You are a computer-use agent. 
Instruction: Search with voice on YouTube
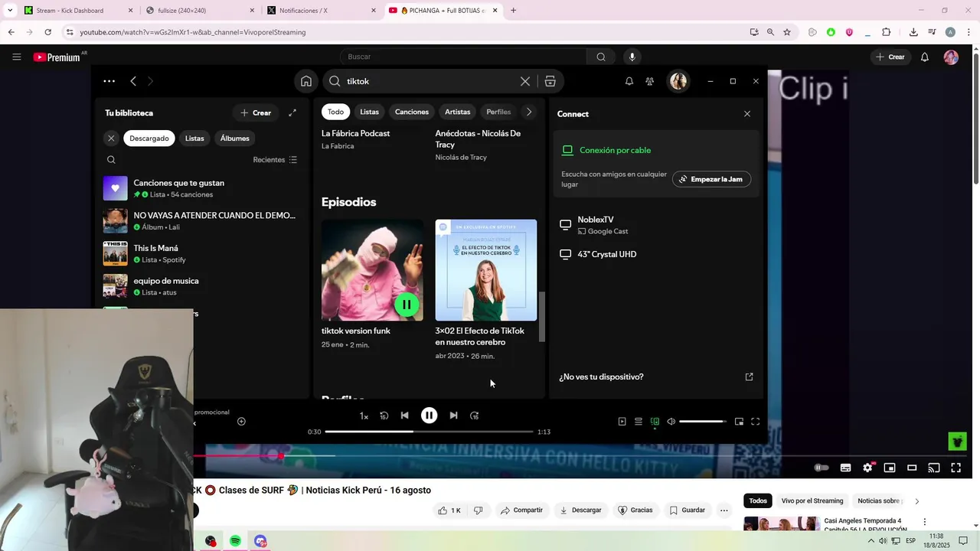tap(632, 57)
